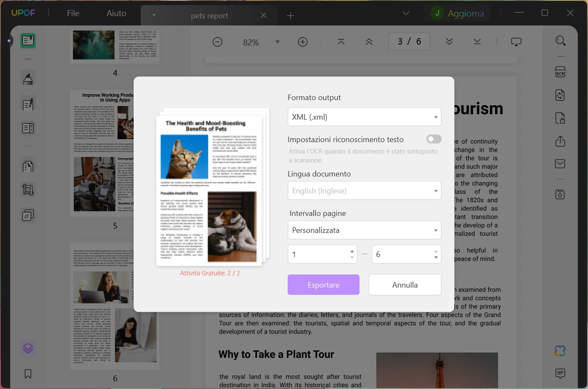This screenshot has height=389, width=588.
Task: Open the Reader mode icon in left sidebar
Action: click(x=28, y=41)
